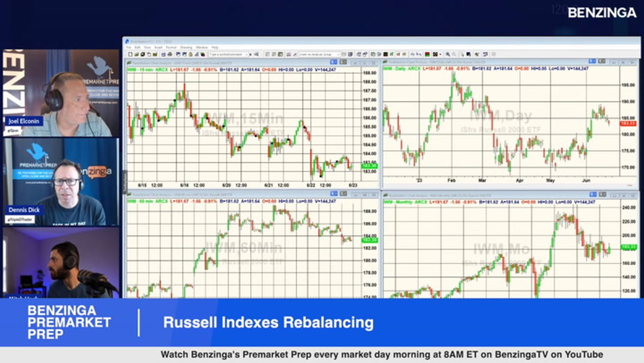This screenshot has height=363, width=644.
Task: Click the gray interval-link button on the Daily chart
Action: point(602,62)
